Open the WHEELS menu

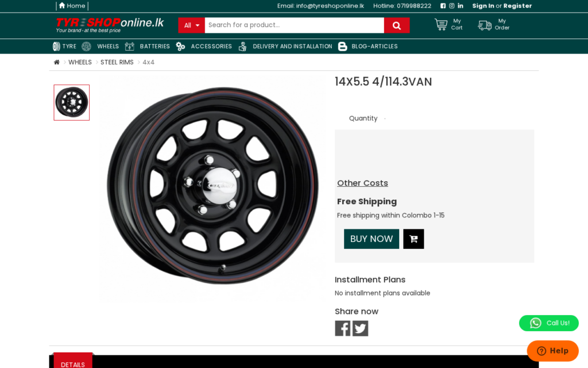point(108,46)
